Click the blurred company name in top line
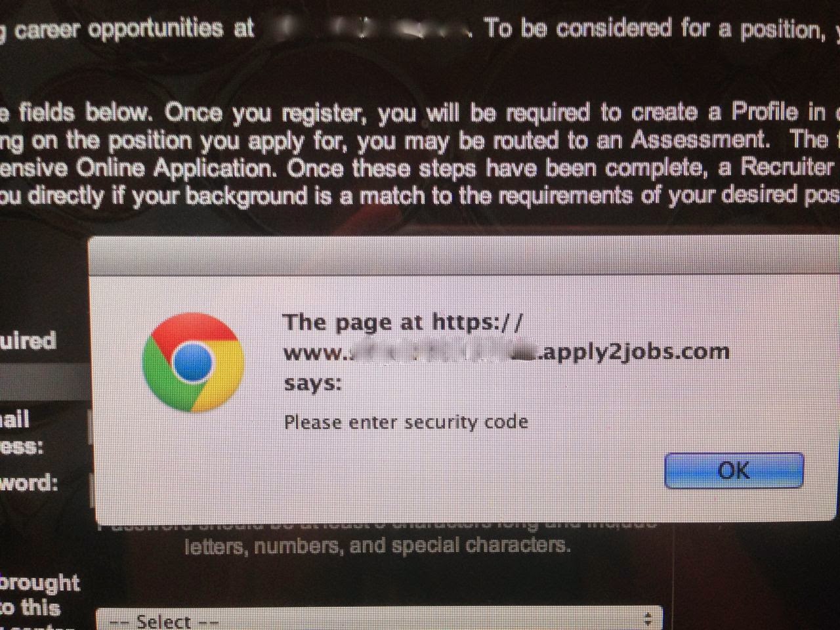The image size is (840, 630). point(370,29)
